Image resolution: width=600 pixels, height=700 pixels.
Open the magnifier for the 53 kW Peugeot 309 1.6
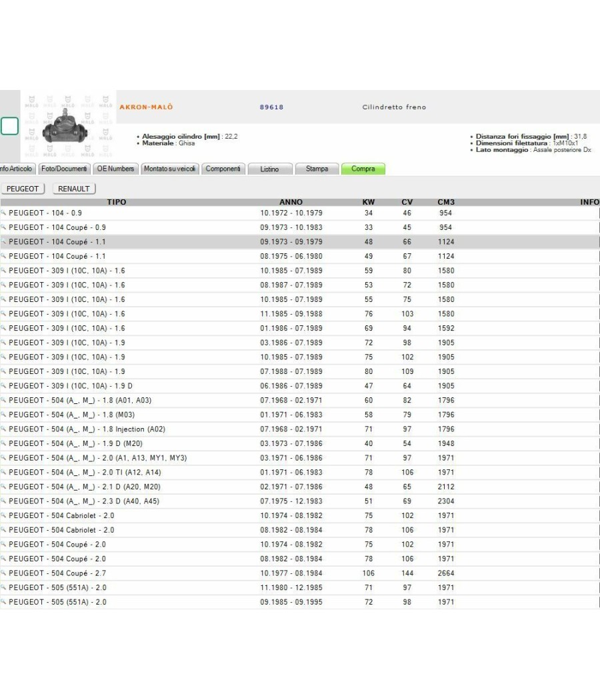click(x=3, y=285)
